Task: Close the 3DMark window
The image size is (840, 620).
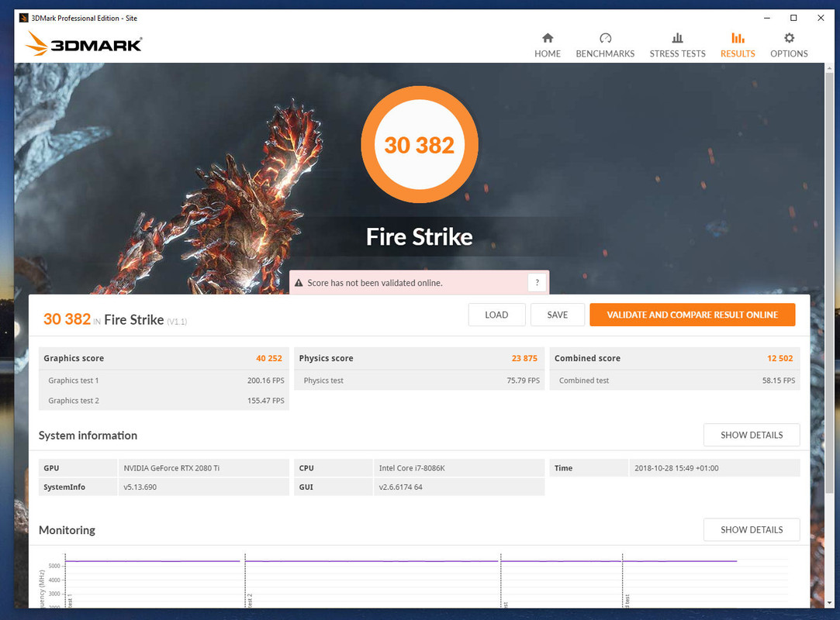Action: (820, 18)
